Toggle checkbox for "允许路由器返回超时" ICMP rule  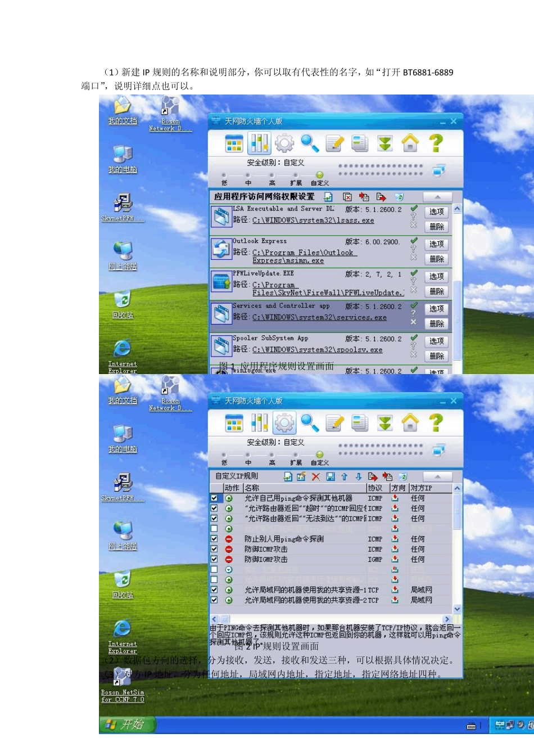click(x=214, y=508)
